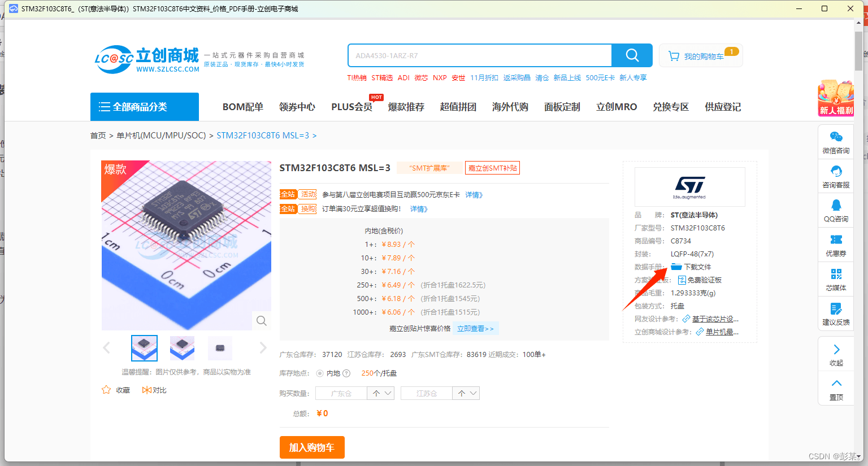868x466 pixels.
Task: Click the 基于该芯片设... design reference link
Action: [x=715, y=319]
